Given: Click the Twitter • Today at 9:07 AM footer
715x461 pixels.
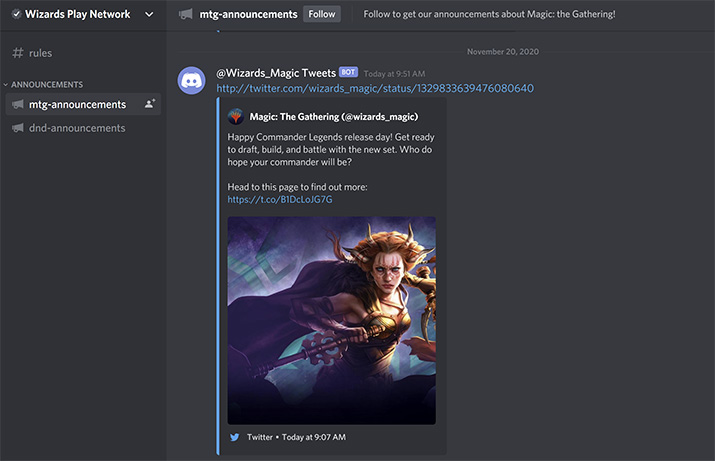Looking at the screenshot, I should pyautogui.click(x=296, y=437).
